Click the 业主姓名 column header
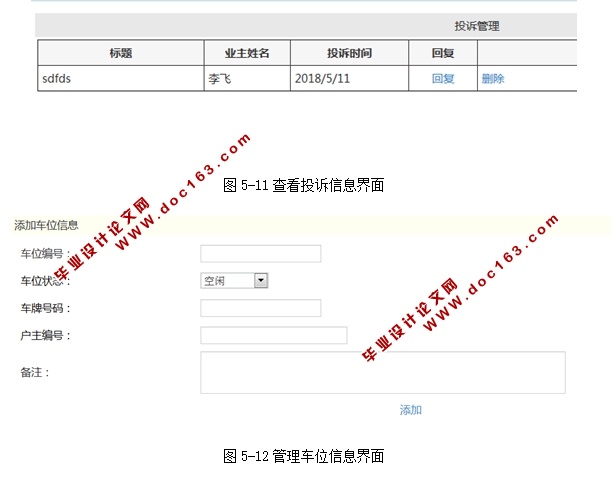616x501 pixels. click(x=247, y=53)
